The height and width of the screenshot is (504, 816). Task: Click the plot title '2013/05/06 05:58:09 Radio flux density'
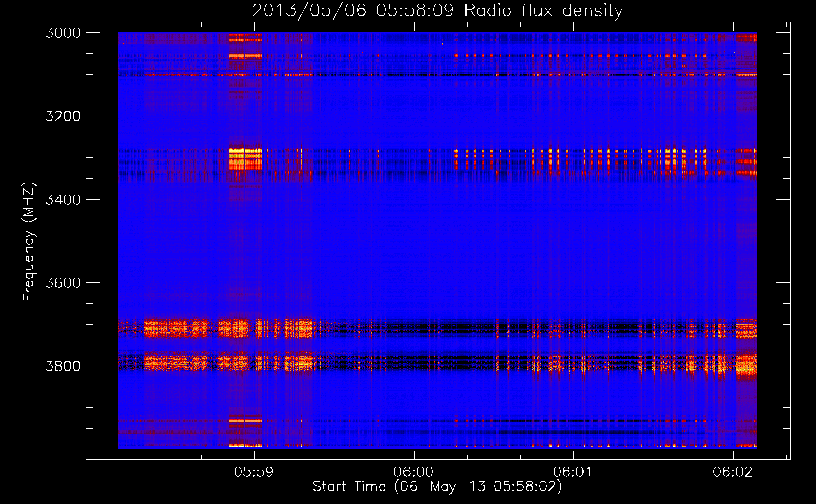tap(437, 11)
